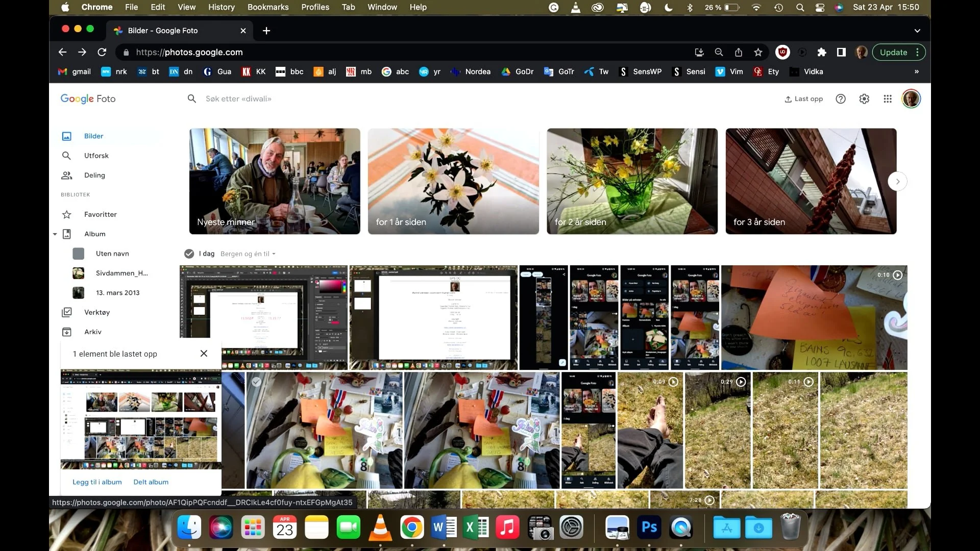Click the 'Last opp' upload button
Screen dimensions: 980x551
pos(804,99)
